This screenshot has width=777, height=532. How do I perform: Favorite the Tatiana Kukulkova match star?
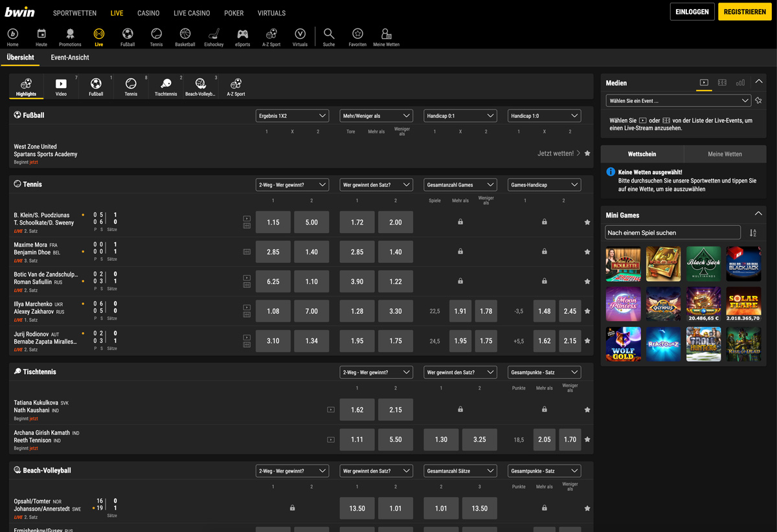[x=587, y=410]
